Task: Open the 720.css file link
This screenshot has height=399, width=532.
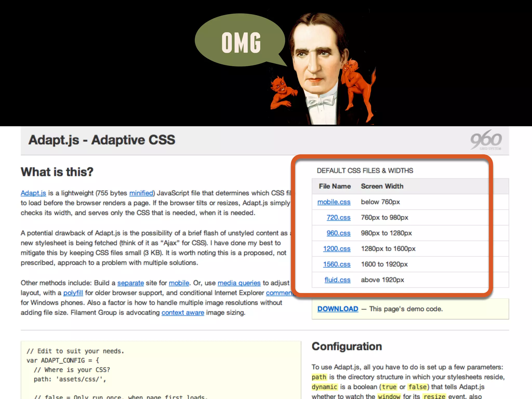Action: [x=338, y=217]
